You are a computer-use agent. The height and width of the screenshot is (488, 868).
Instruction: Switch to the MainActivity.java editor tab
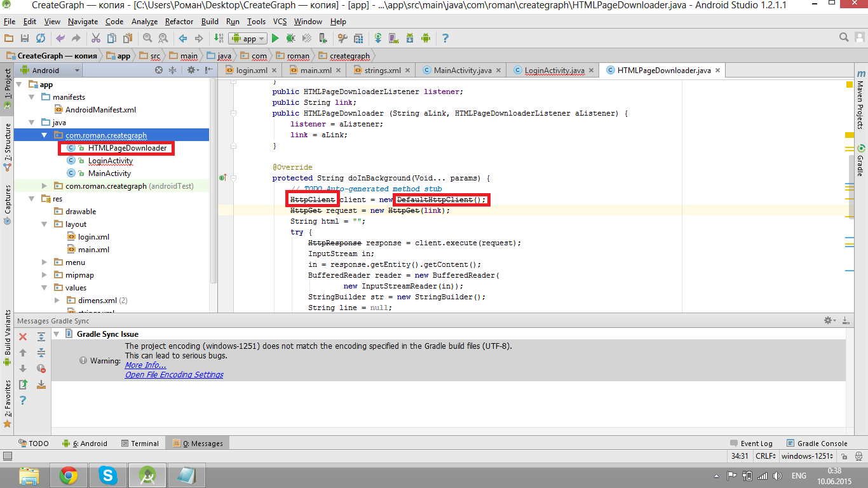click(463, 70)
